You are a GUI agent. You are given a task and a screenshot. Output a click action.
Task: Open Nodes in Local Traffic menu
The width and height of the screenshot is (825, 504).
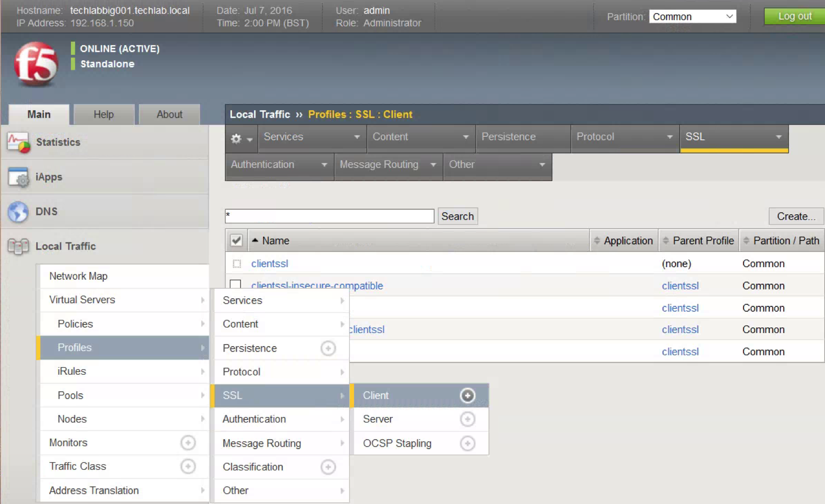pyautogui.click(x=124, y=419)
